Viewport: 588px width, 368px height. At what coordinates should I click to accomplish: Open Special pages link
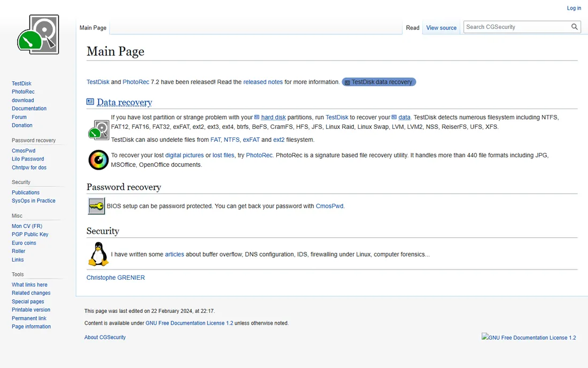pos(28,301)
